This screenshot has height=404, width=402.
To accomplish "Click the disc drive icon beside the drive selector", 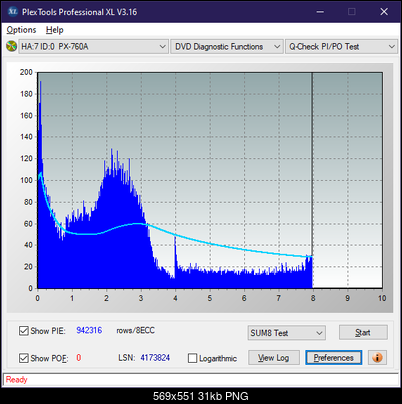I will (x=11, y=46).
